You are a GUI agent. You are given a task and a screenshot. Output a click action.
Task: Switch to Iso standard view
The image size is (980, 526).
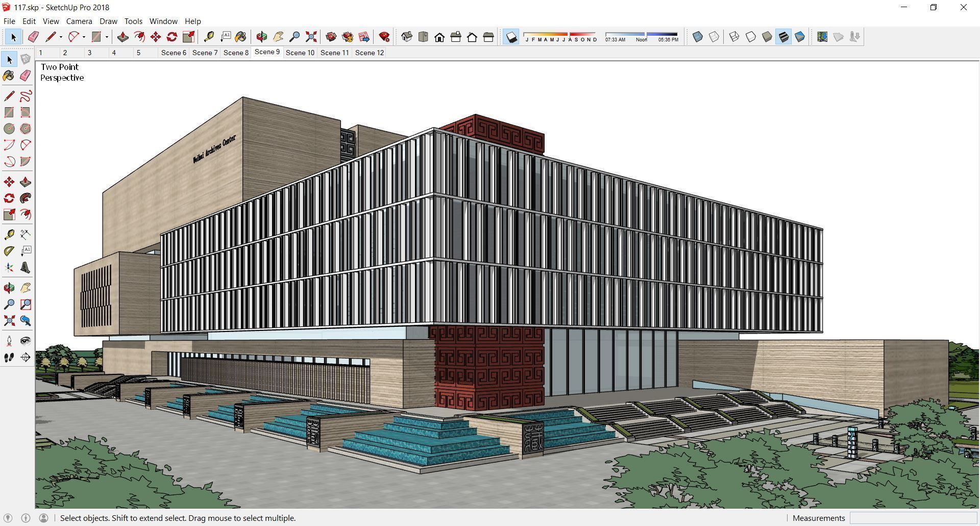pos(407,37)
